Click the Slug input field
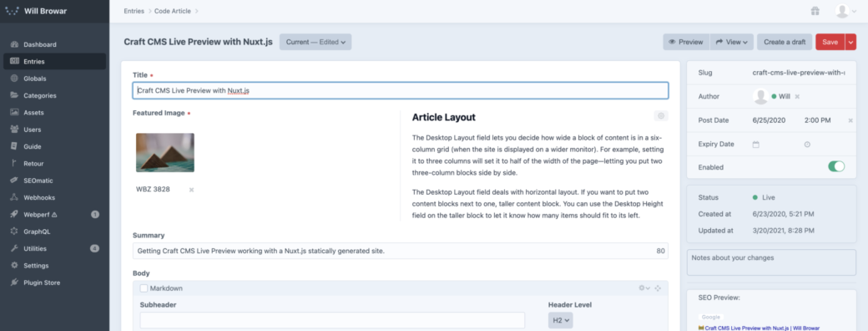868x331 pixels. coord(799,73)
